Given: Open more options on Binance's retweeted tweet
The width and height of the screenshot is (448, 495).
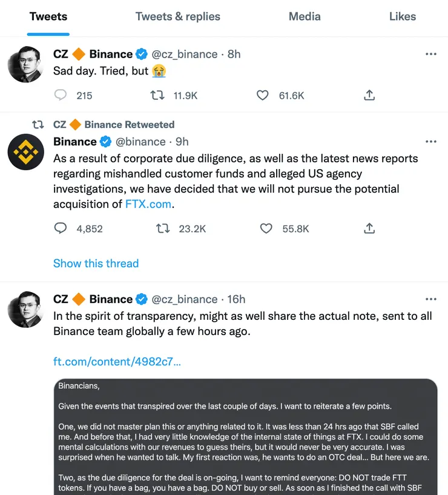Looking at the screenshot, I should coord(430,142).
